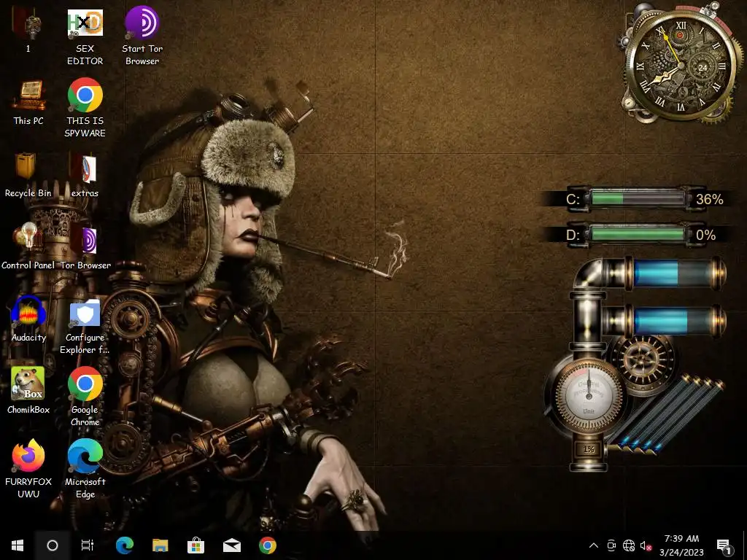747x560 pixels.
Task: Open Microsoft Store from the taskbar
Action: point(196,545)
